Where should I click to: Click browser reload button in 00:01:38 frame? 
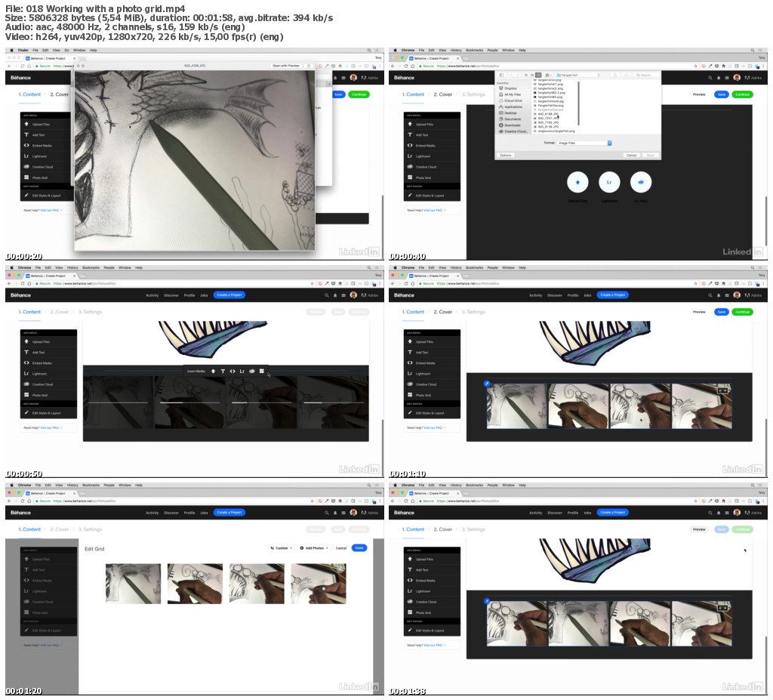[406, 501]
